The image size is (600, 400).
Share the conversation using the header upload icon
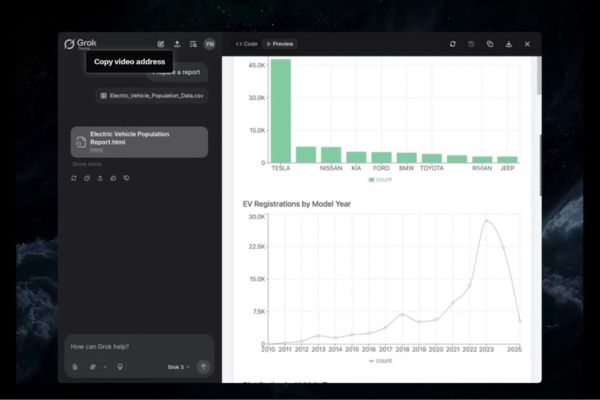(177, 44)
